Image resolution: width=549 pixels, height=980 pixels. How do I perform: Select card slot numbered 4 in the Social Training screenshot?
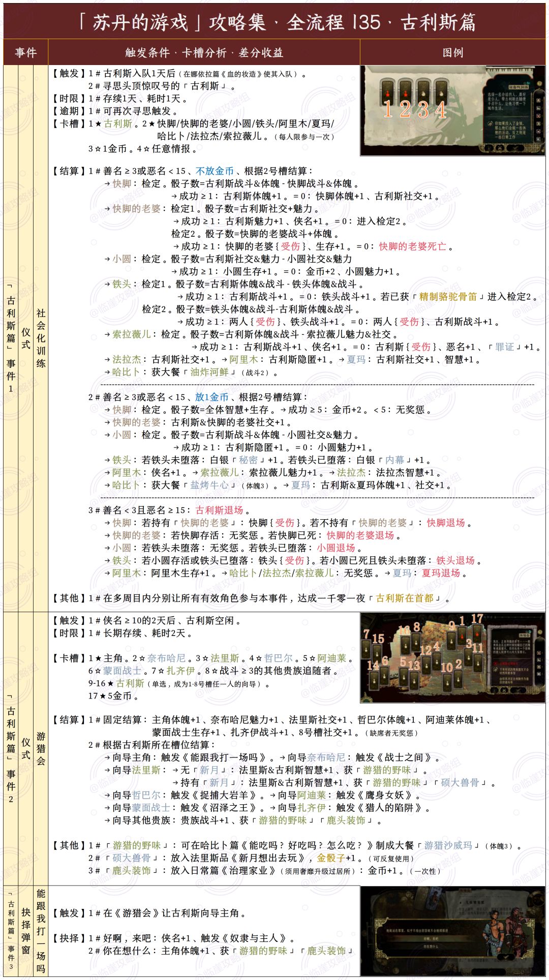(441, 92)
